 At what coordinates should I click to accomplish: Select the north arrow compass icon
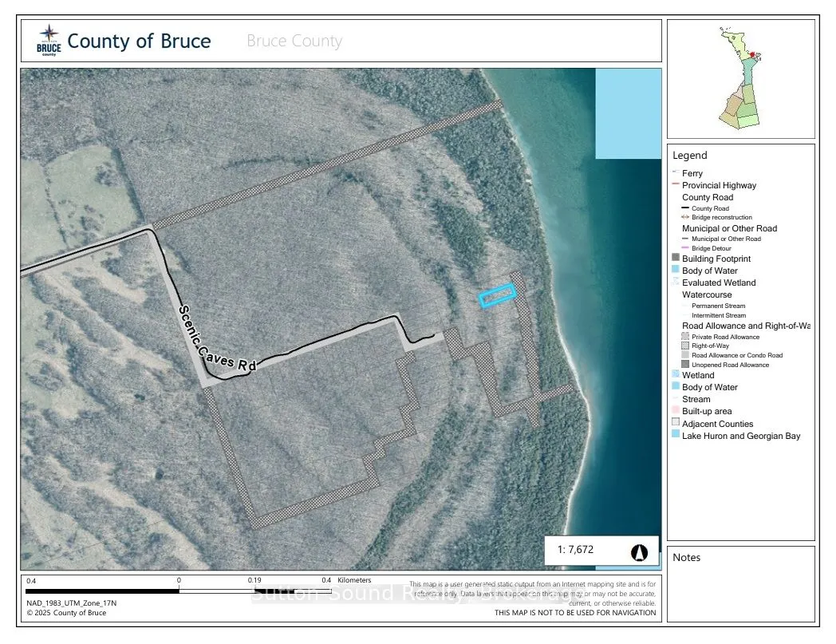(x=641, y=551)
